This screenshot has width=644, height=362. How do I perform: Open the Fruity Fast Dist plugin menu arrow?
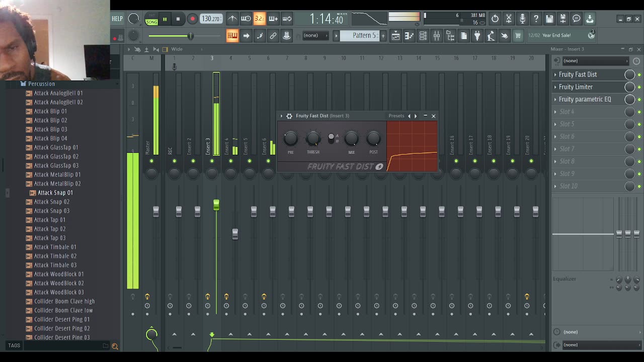coord(281,116)
